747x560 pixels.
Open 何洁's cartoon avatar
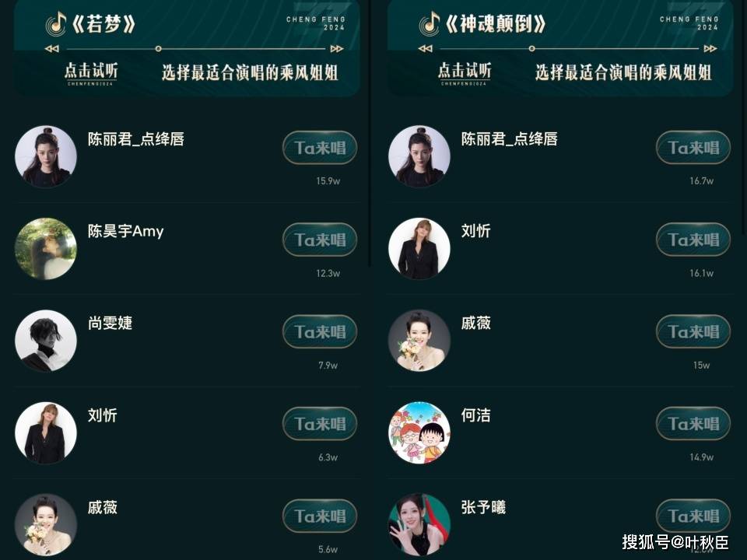click(x=419, y=432)
